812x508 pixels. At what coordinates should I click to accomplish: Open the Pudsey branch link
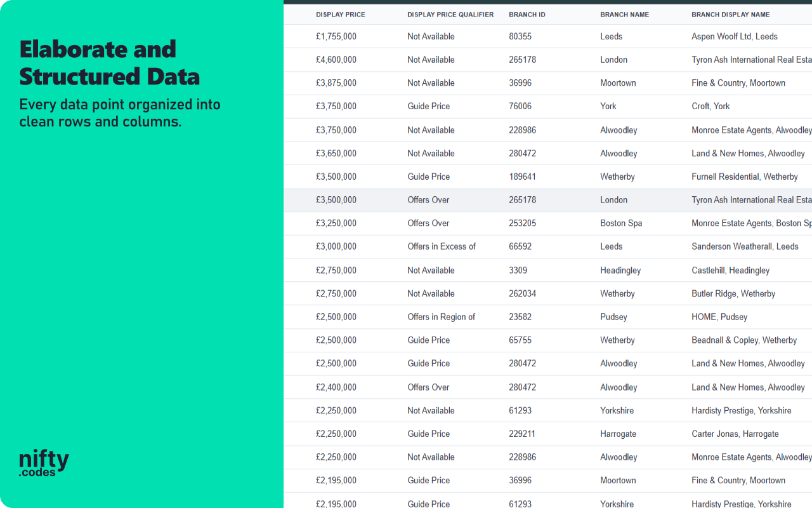(613, 317)
